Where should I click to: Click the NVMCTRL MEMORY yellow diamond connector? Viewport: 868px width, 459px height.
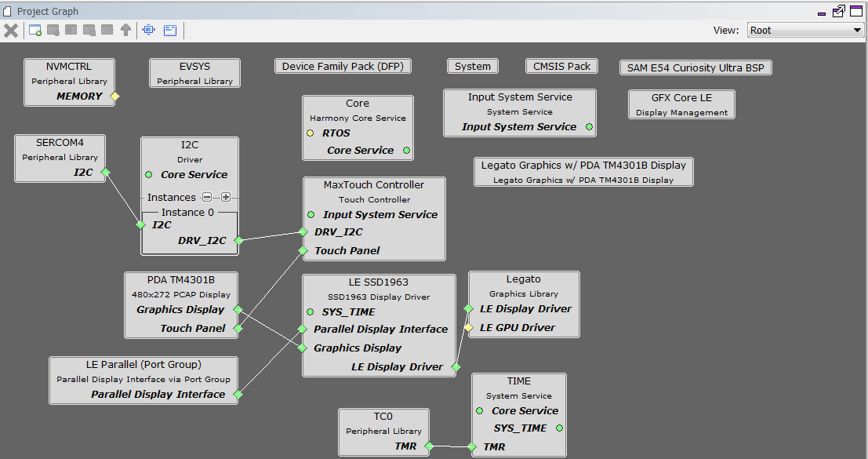[x=114, y=97]
